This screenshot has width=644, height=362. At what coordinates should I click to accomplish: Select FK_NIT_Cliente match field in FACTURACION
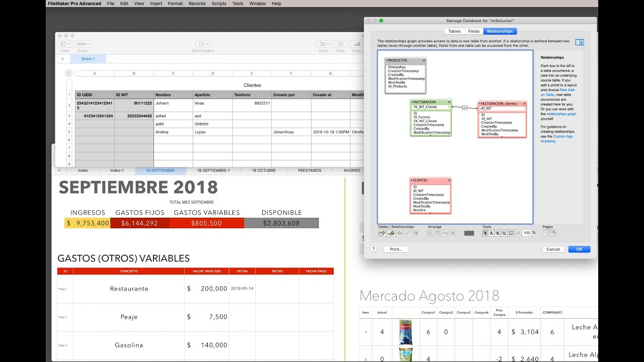425,107
